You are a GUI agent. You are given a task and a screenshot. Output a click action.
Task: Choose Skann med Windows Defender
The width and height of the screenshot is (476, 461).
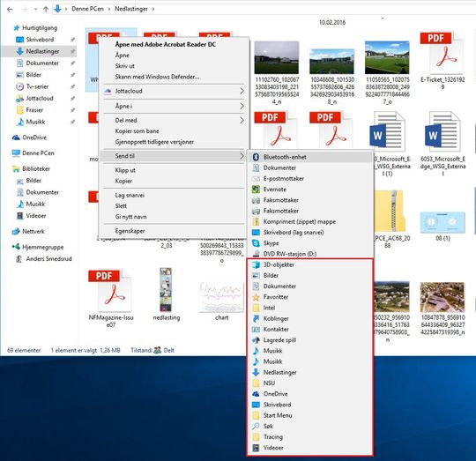[x=157, y=77]
